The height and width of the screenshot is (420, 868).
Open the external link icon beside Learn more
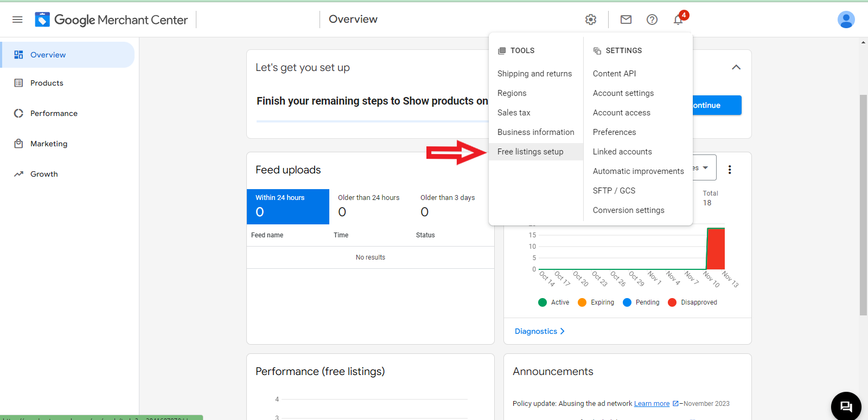[x=675, y=404]
